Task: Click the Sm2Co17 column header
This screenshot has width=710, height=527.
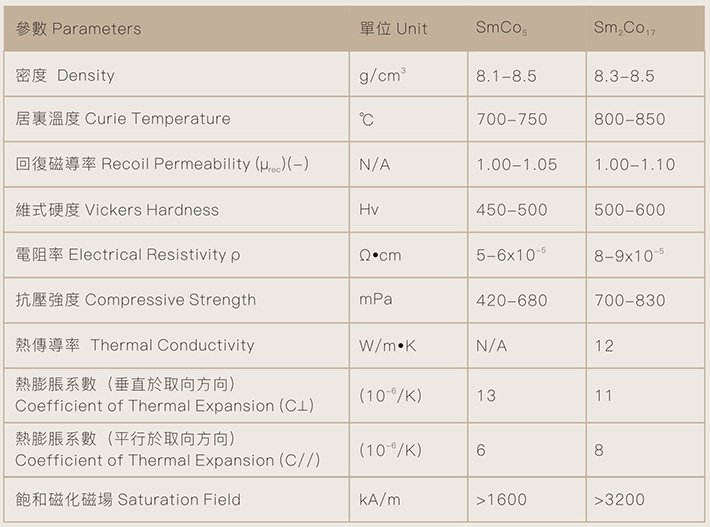Action: pyautogui.click(x=624, y=28)
